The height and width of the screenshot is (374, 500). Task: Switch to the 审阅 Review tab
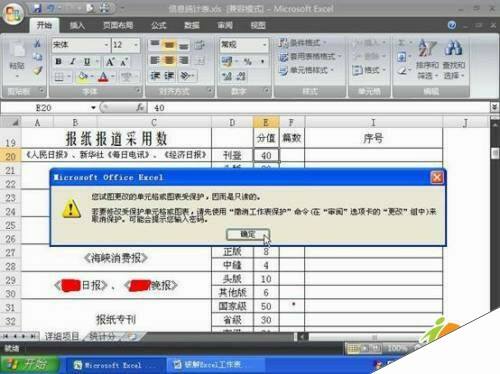[x=225, y=25]
